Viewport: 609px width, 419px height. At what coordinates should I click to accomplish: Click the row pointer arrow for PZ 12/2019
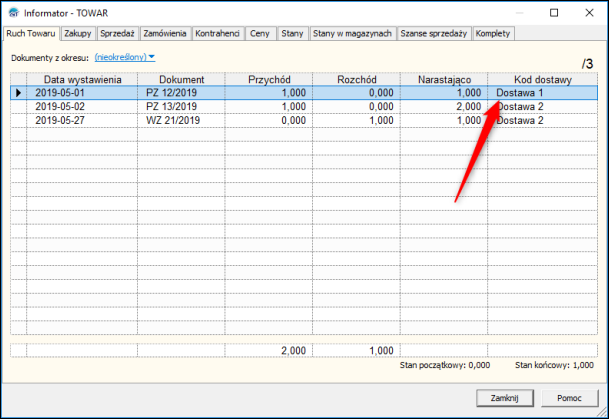(x=18, y=93)
